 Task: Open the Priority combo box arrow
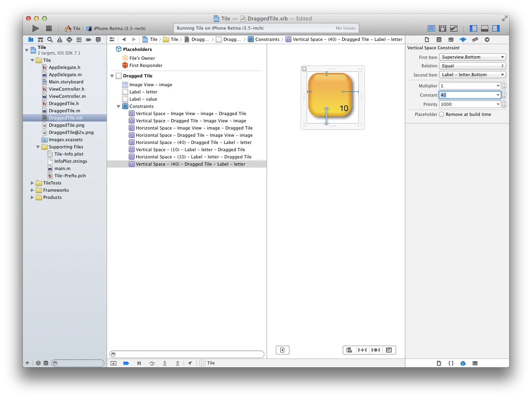(498, 104)
